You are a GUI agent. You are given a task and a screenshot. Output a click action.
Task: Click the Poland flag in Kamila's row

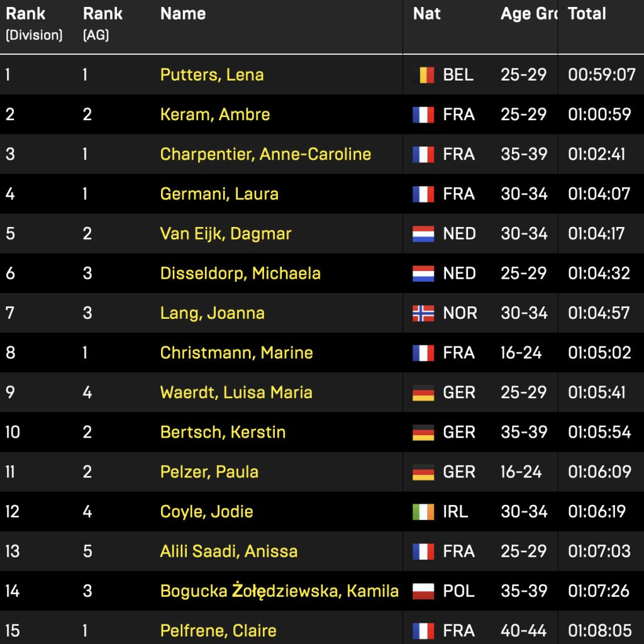(423, 591)
